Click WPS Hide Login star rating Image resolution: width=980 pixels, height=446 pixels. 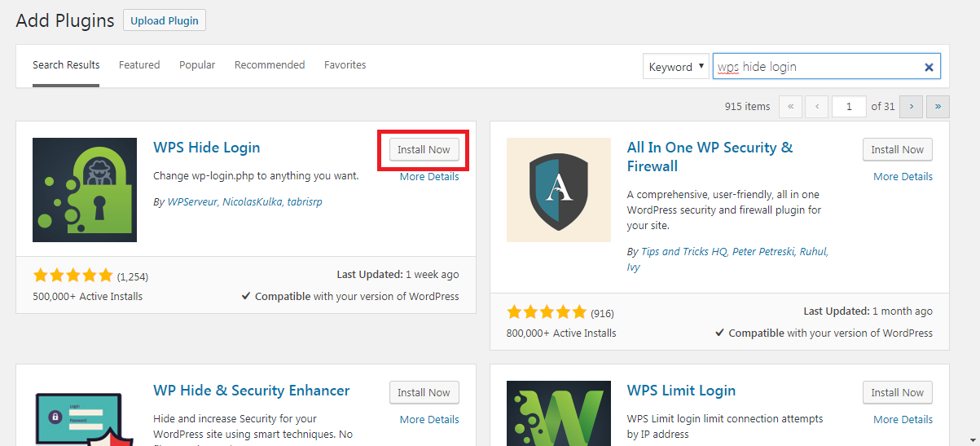[x=73, y=276]
